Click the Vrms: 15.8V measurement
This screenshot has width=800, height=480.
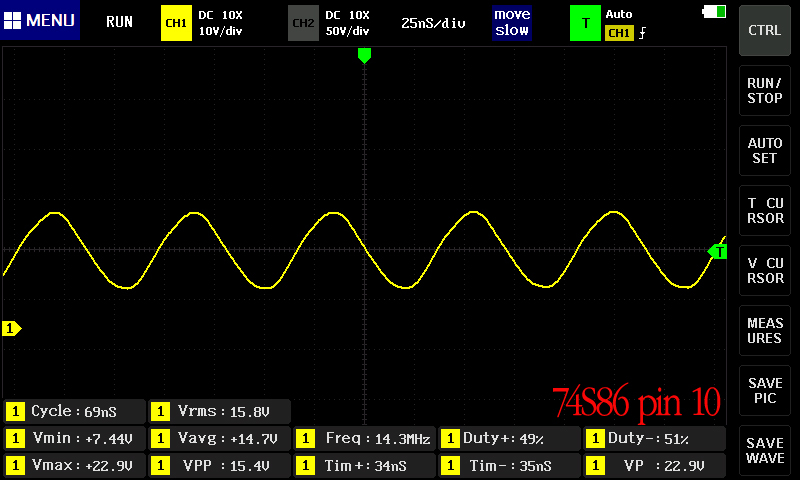pos(220,411)
